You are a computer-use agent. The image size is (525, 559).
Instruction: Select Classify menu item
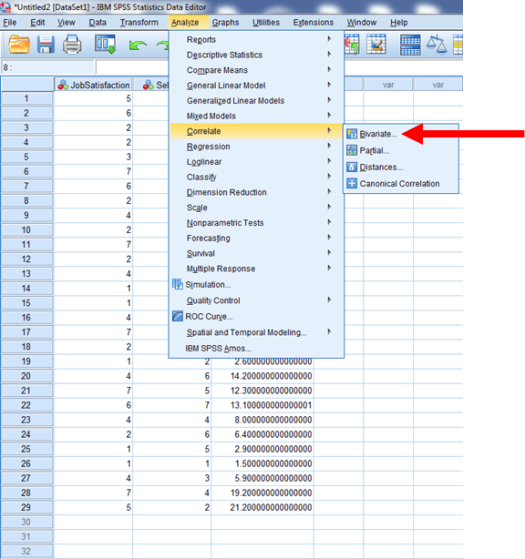pos(256,177)
